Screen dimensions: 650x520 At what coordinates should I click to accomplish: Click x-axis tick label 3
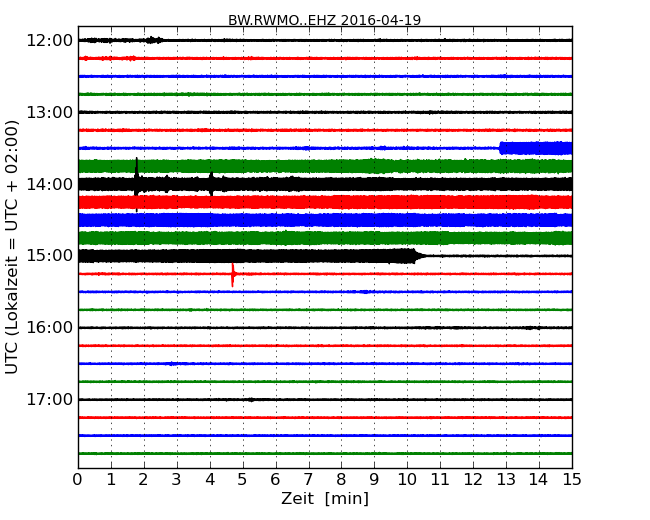(x=177, y=480)
